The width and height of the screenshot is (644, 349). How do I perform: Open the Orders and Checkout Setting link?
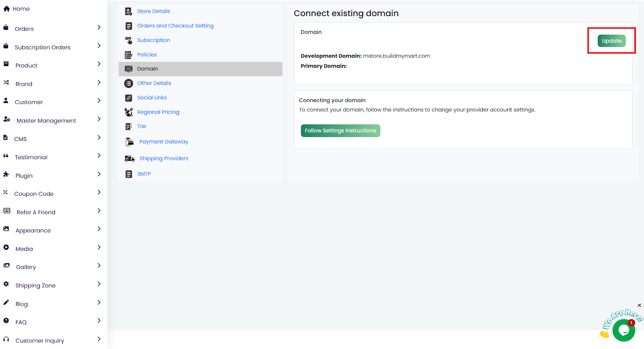175,26
